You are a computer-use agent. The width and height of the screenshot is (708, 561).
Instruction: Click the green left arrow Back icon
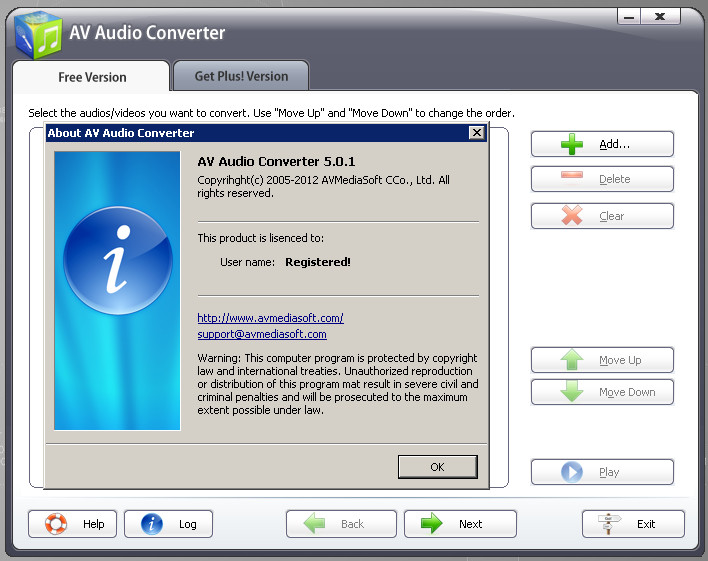pos(314,524)
